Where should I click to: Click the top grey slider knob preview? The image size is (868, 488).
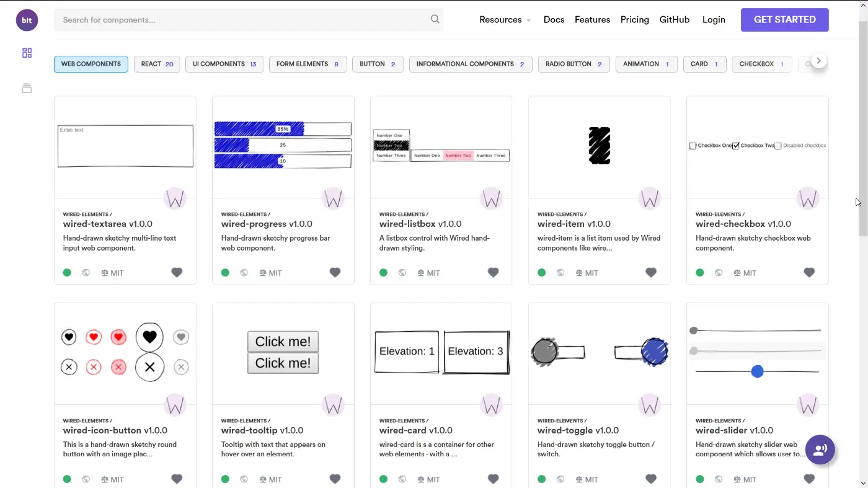[694, 331]
